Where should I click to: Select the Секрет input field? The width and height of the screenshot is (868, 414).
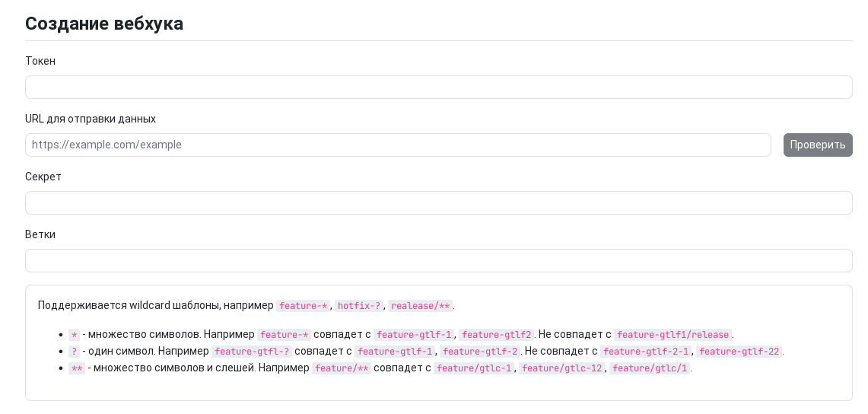pos(438,202)
